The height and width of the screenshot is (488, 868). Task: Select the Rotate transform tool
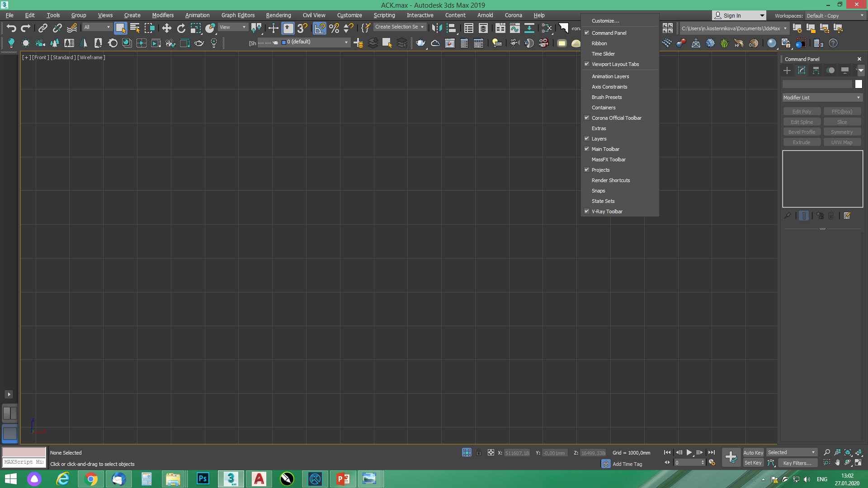181,28
